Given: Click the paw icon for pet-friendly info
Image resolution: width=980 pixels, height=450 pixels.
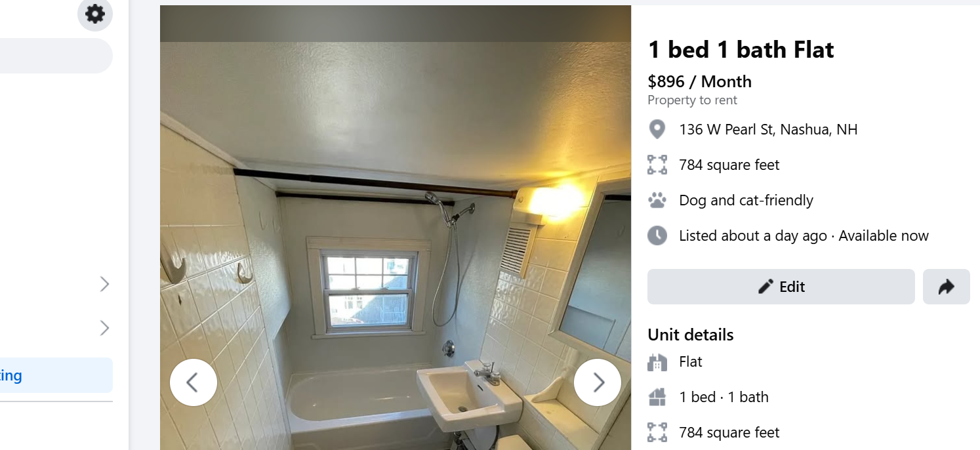Looking at the screenshot, I should (657, 200).
